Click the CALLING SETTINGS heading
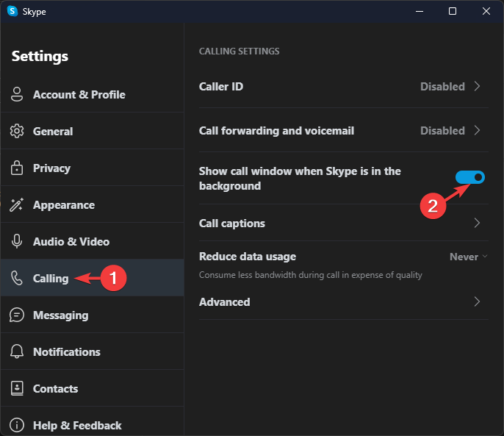Image resolution: width=504 pixels, height=436 pixels. pyautogui.click(x=240, y=51)
